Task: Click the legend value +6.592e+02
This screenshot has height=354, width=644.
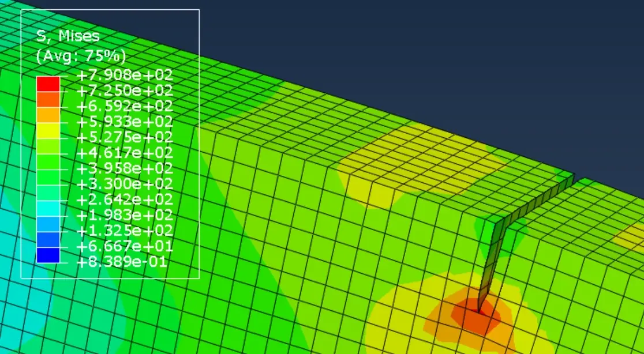Action: [x=125, y=106]
